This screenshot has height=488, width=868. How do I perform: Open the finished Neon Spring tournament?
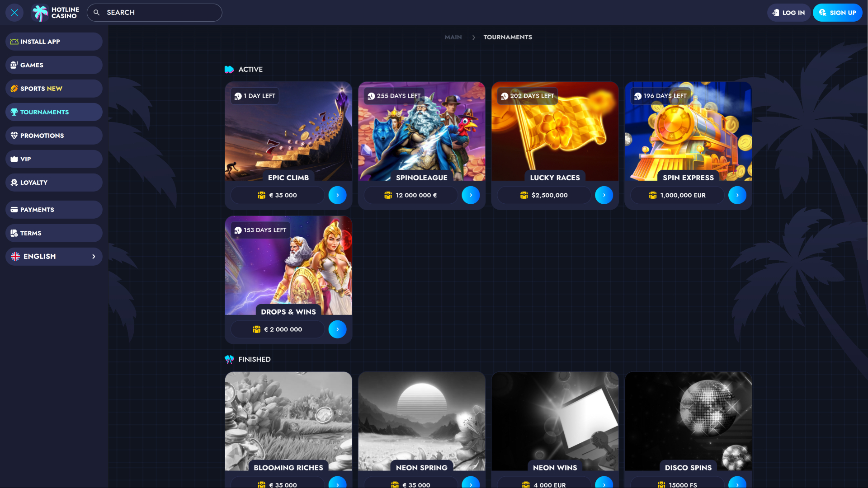pyautogui.click(x=422, y=421)
